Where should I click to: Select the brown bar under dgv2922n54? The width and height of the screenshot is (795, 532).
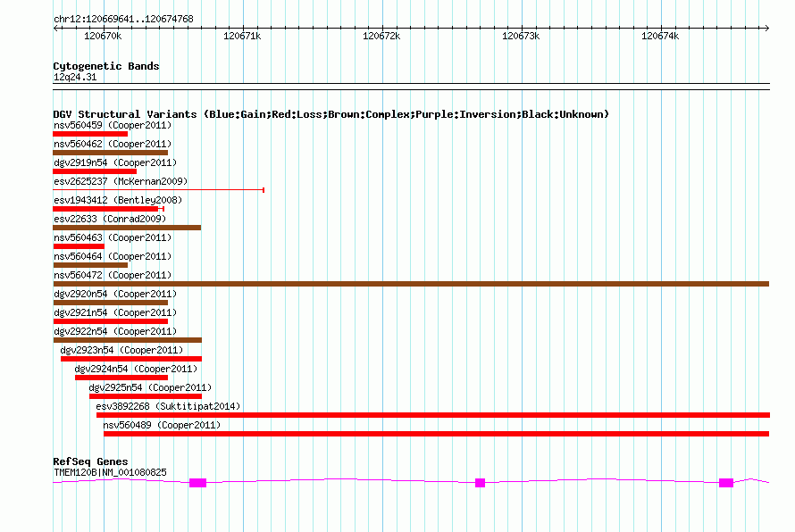(x=127, y=340)
